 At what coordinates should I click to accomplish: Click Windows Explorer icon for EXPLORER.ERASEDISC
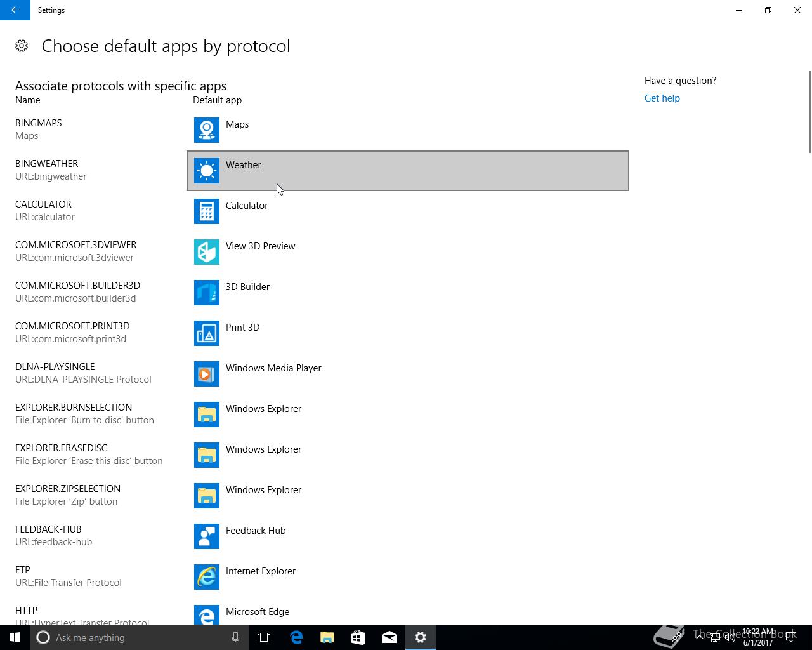pos(207,455)
